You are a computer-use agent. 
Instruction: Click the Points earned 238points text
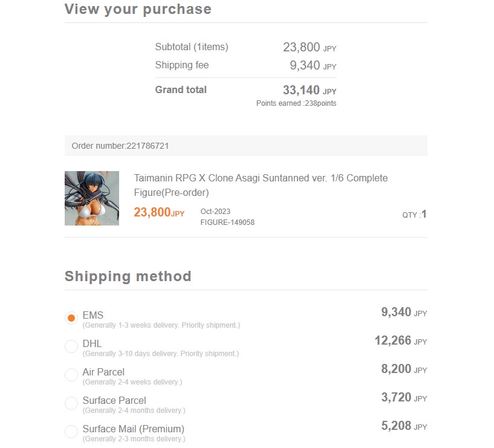pyautogui.click(x=296, y=103)
